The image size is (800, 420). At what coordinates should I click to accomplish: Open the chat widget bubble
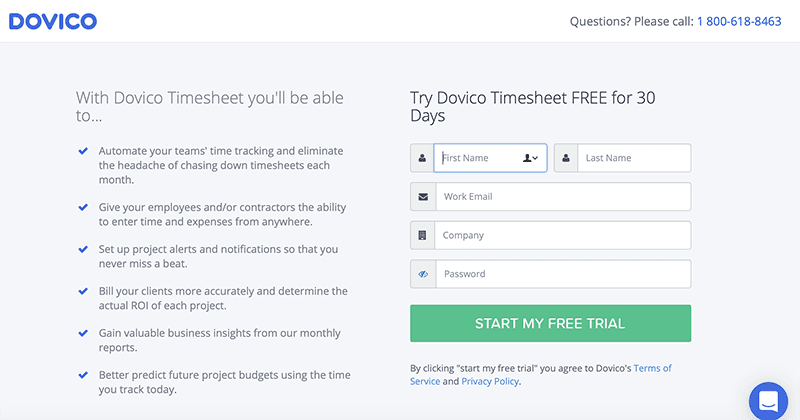(x=769, y=401)
